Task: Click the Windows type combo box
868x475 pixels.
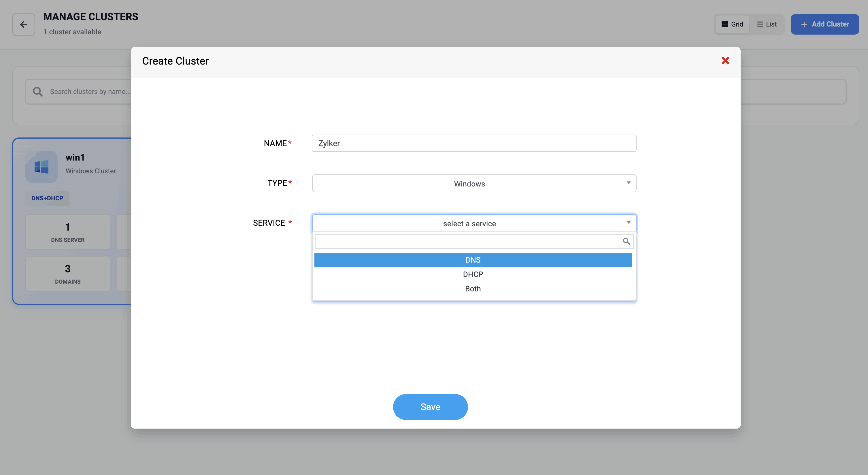Action: [x=469, y=184]
